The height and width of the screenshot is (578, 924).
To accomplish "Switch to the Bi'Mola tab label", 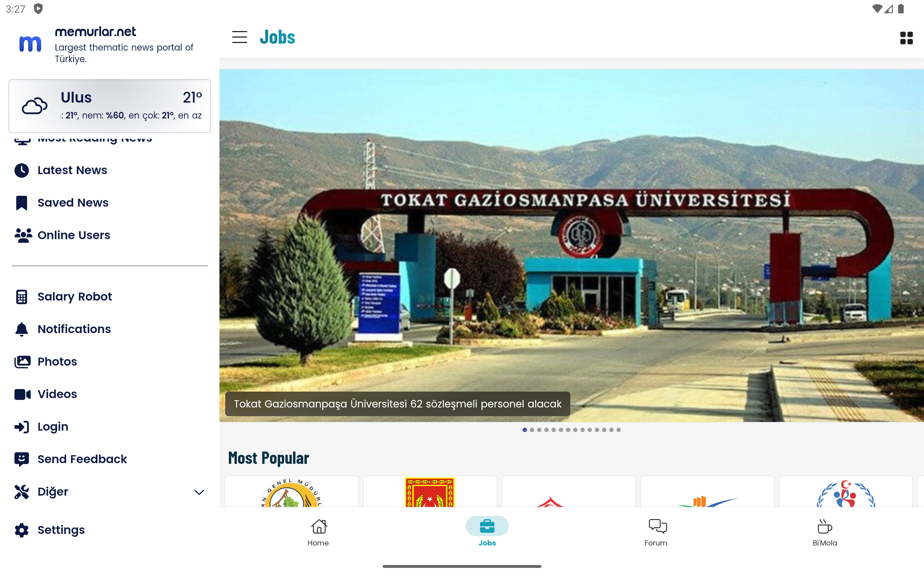I will tap(825, 543).
